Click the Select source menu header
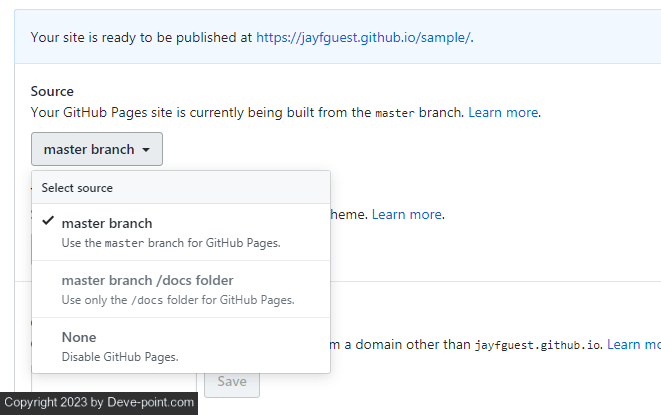Screen dimensions: 661x415 pyautogui.click(x=77, y=188)
